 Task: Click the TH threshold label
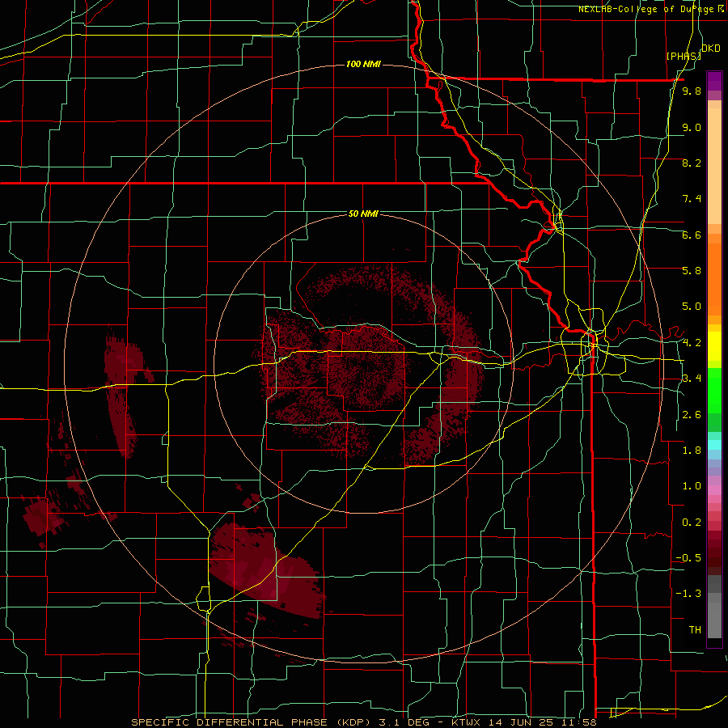coord(695,630)
